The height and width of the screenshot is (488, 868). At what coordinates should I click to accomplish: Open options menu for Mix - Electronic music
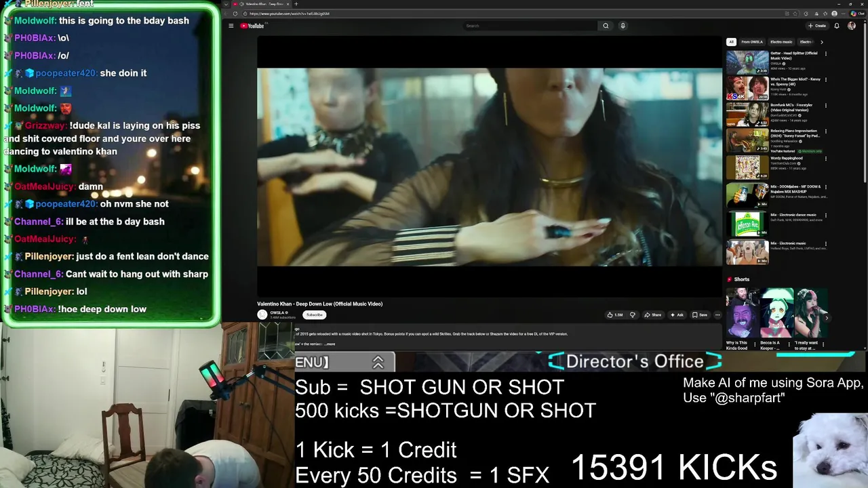click(826, 243)
